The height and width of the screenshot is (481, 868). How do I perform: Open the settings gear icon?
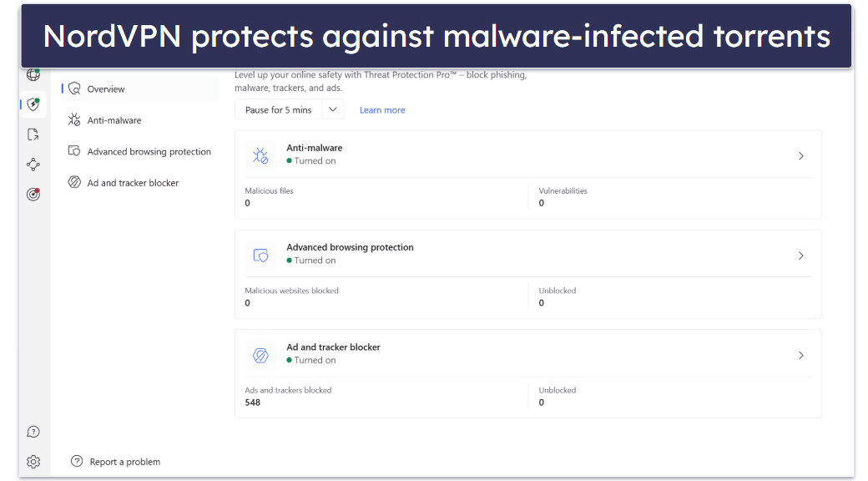point(33,462)
